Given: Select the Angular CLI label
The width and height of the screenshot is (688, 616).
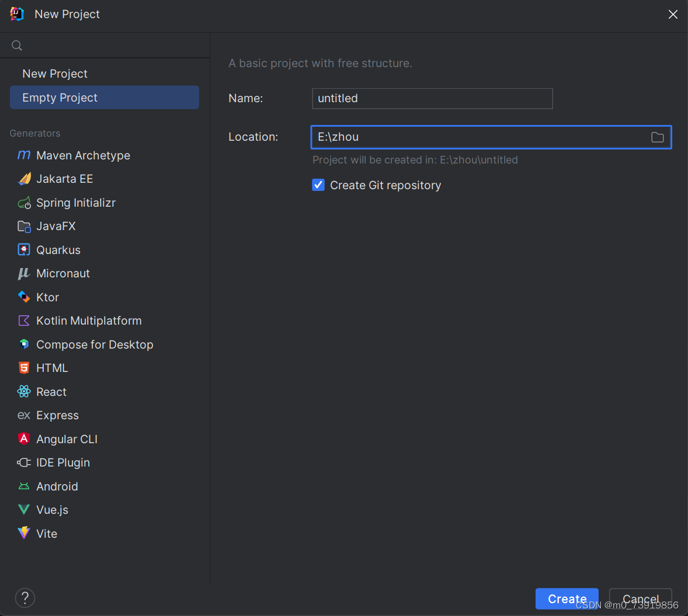Looking at the screenshot, I should tap(67, 439).
